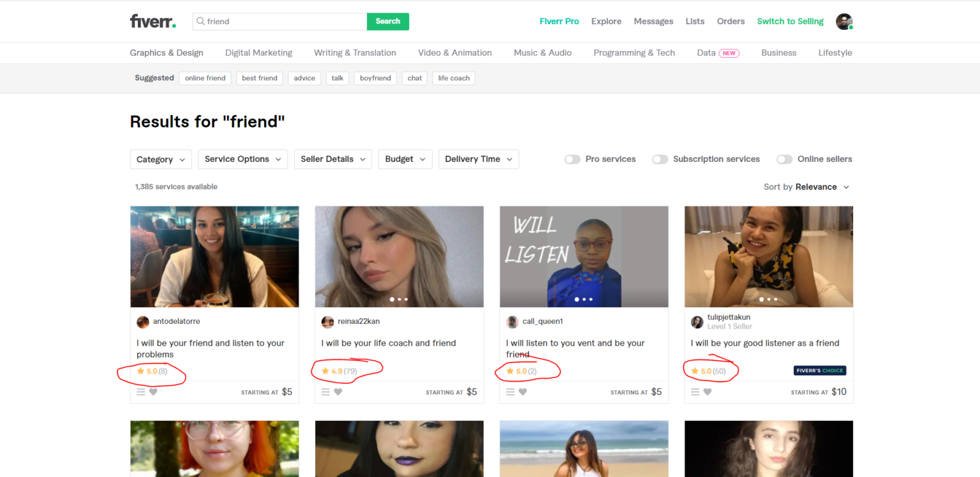
Task: Open list menu icon on tulipjettakun's gig
Action: click(695, 392)
